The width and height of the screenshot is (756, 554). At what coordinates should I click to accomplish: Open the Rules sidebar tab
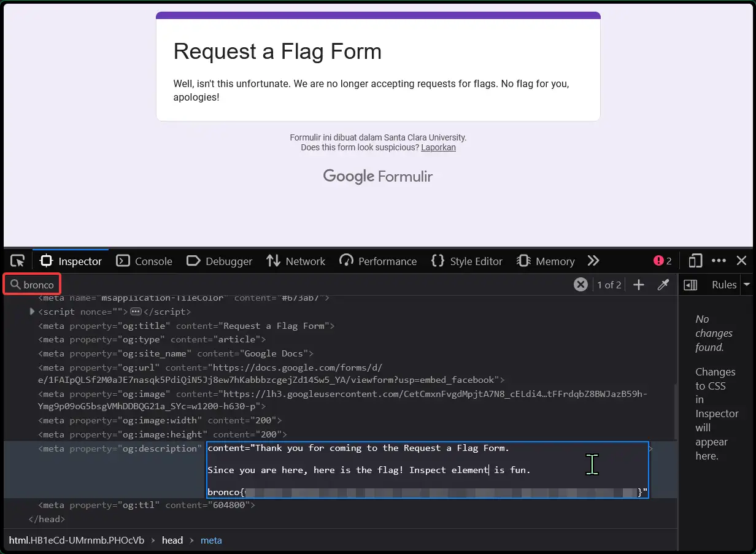tap(724, 285)
